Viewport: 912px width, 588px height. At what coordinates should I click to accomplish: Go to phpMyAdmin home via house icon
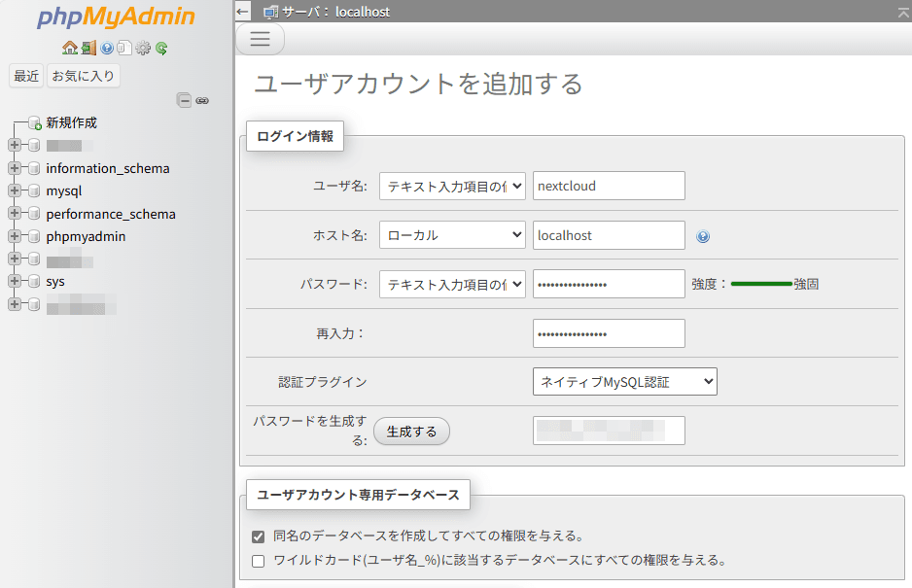click(x=70, y=48)
